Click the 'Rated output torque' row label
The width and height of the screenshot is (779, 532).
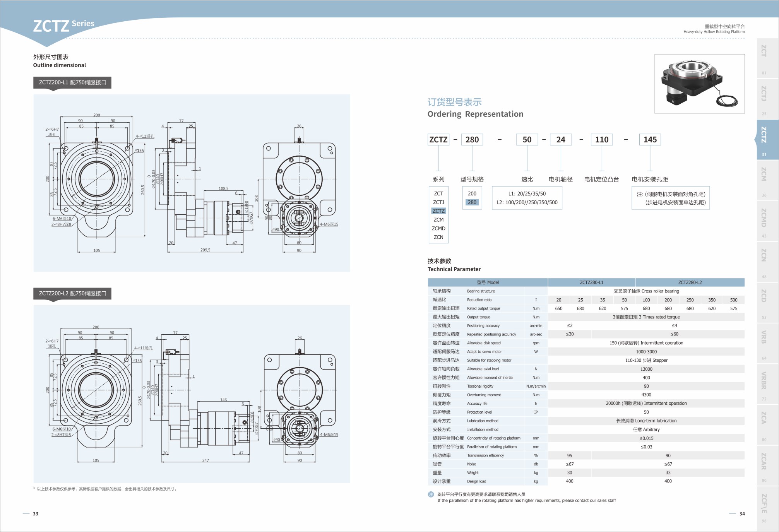(x=483, y=308)
